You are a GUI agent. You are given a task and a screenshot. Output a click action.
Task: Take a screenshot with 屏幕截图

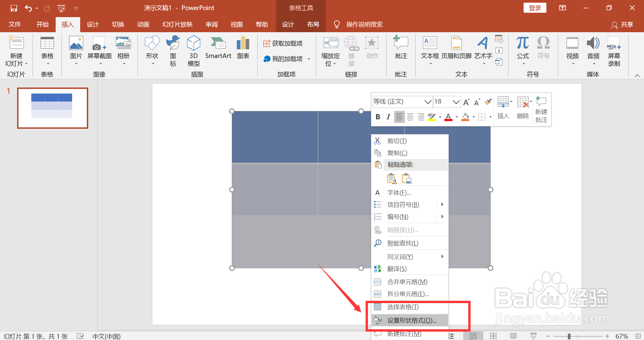point(99,51)
